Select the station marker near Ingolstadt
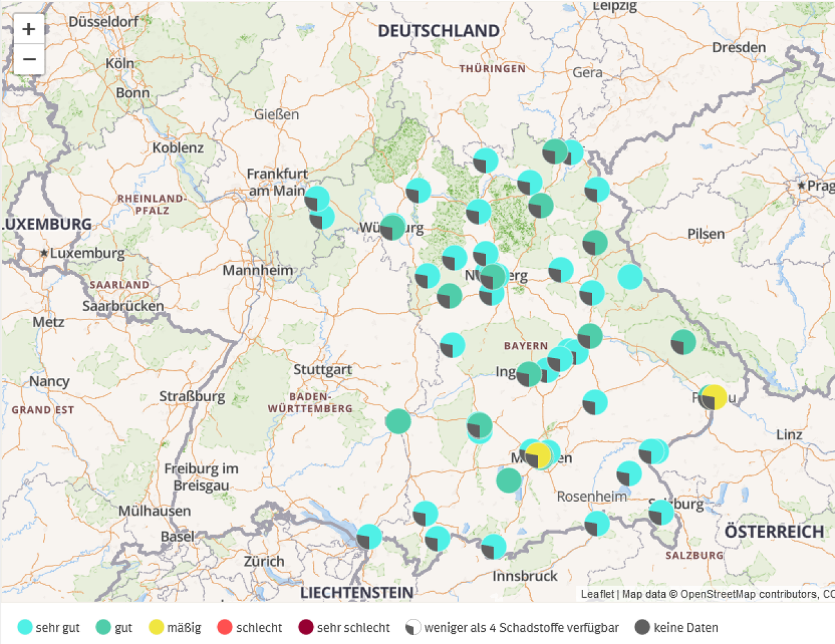 click(528, 374)
